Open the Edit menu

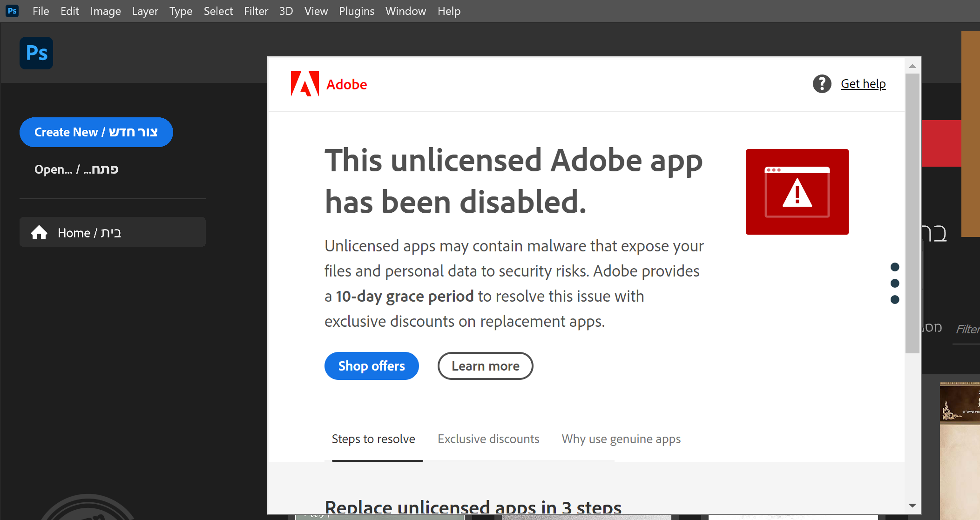tap(70, 11)
